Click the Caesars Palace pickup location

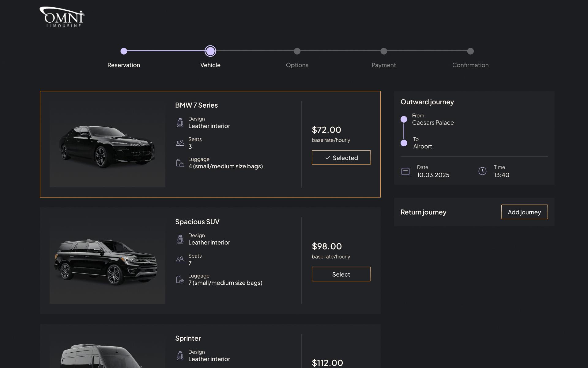[433, 123]
